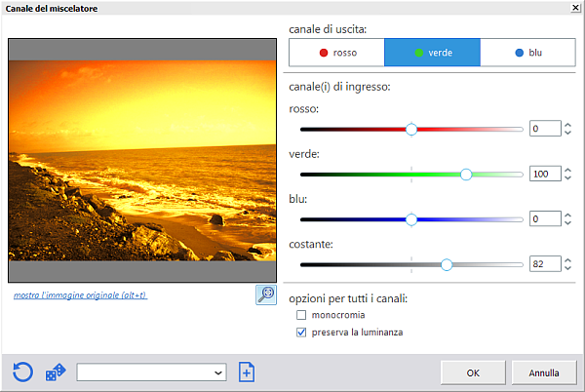Select the verde output channel
Screen dimensions: 585x392
click(x=432, y=52)
